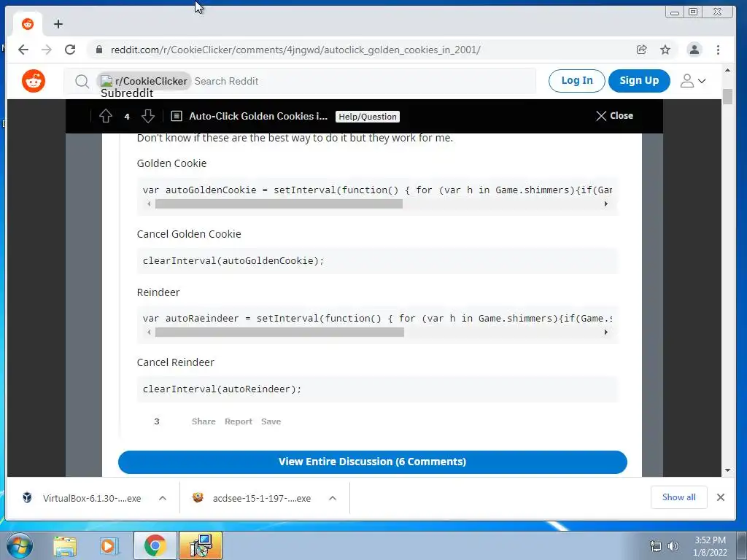The width and height of the screenshot is (747, 560).
Task: Open the user account dropdown
Action: click(x=693, y=80)
